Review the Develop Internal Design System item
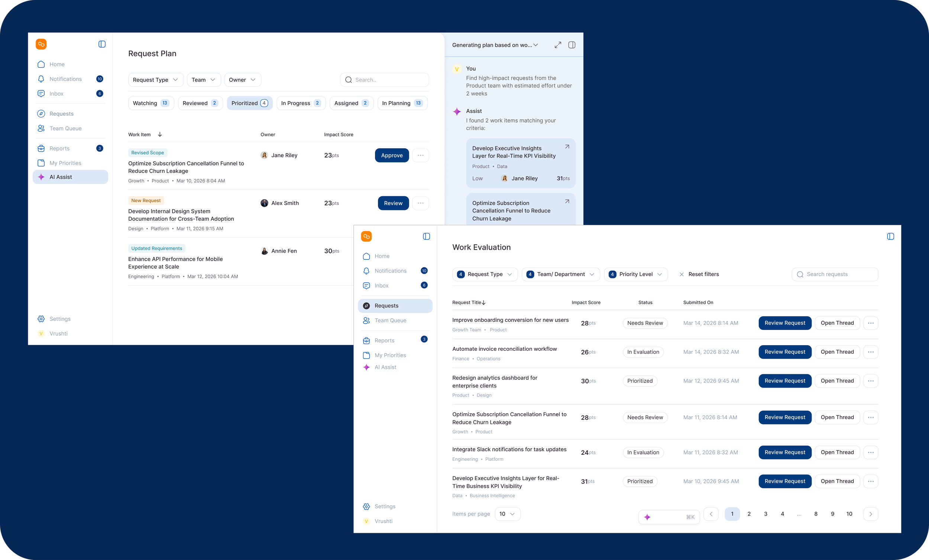Viewport: 929px width, 560px height. coord(393,203)
